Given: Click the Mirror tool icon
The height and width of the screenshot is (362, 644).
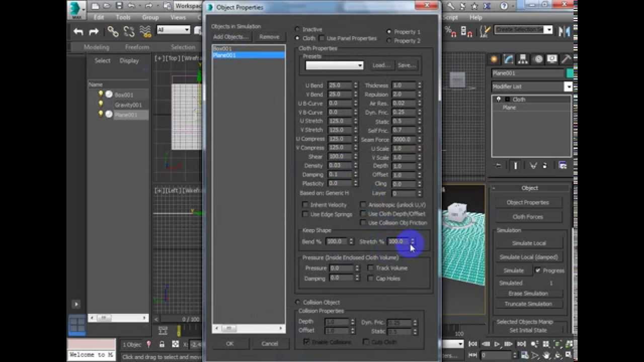Looking at the screenshot, I should point(565,31).
